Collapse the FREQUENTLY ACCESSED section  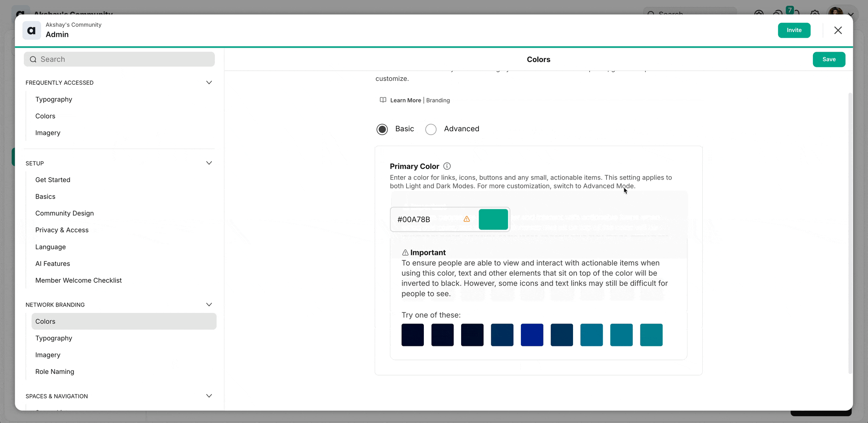pyautogui.click(x=209, y=83)
